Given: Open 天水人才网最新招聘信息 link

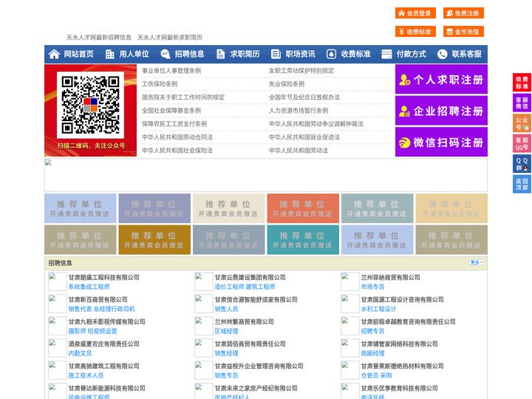Looking at the screenshot, I should click(x=99, y=38).
